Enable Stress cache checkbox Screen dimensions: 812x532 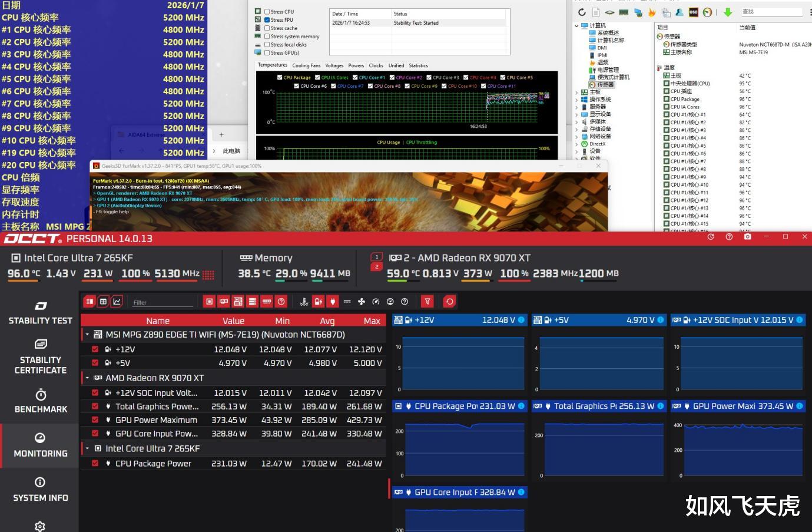click(267, 28)
